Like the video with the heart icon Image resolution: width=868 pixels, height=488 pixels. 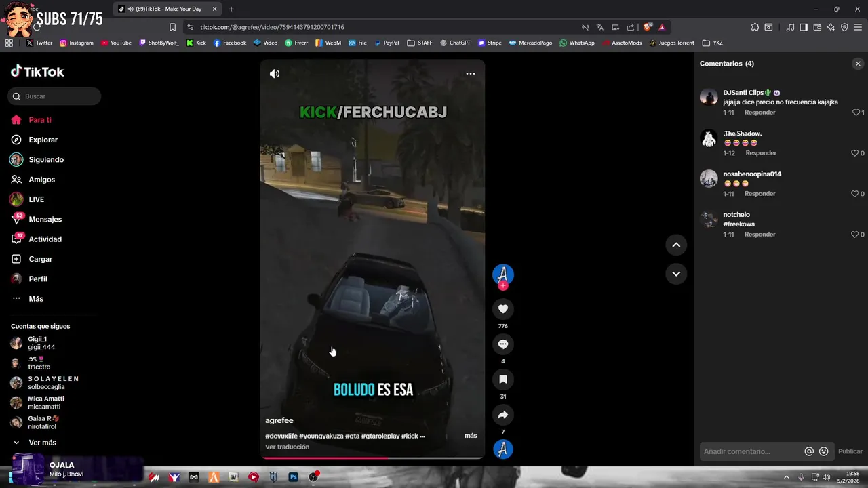[503, 309]
